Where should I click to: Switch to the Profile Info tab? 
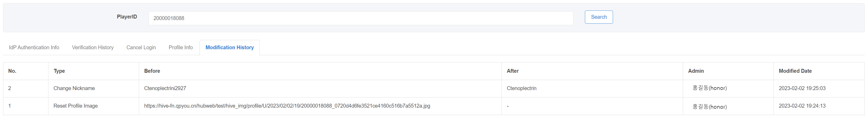tap(180, 47)
